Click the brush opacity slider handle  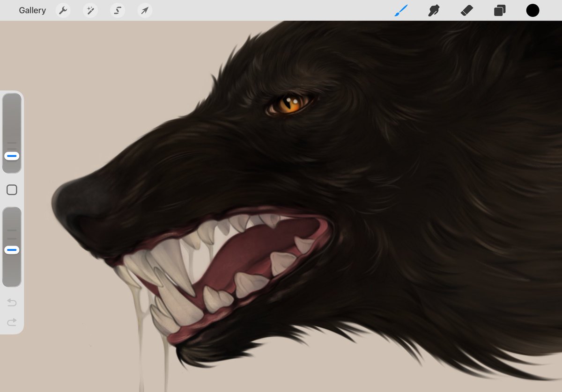(12, 250)
